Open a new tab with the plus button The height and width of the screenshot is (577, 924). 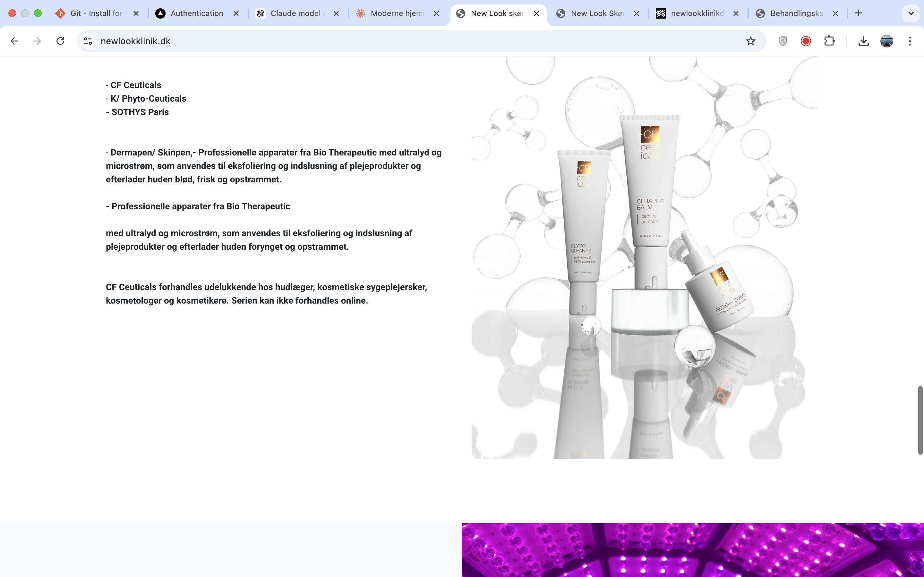[859, 13]
